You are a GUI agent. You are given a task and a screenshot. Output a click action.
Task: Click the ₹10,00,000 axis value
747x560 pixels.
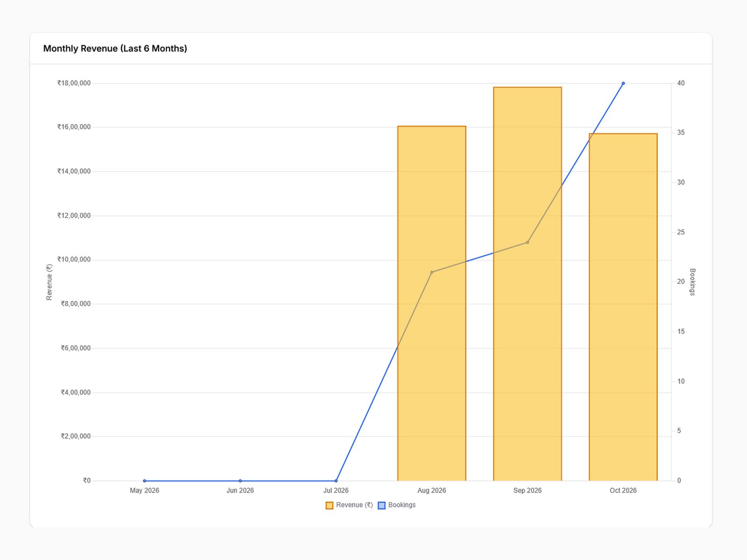tap(74, 259)
